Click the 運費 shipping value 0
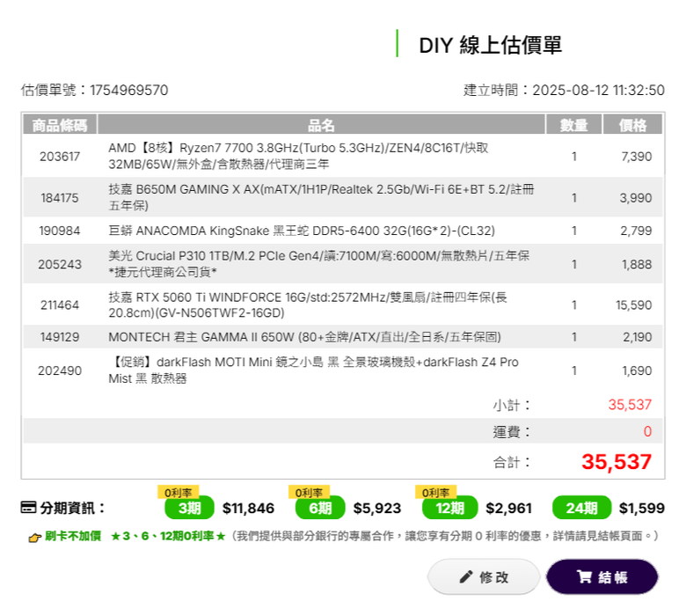This screenshot has width=686, height=616. (647, 432)
